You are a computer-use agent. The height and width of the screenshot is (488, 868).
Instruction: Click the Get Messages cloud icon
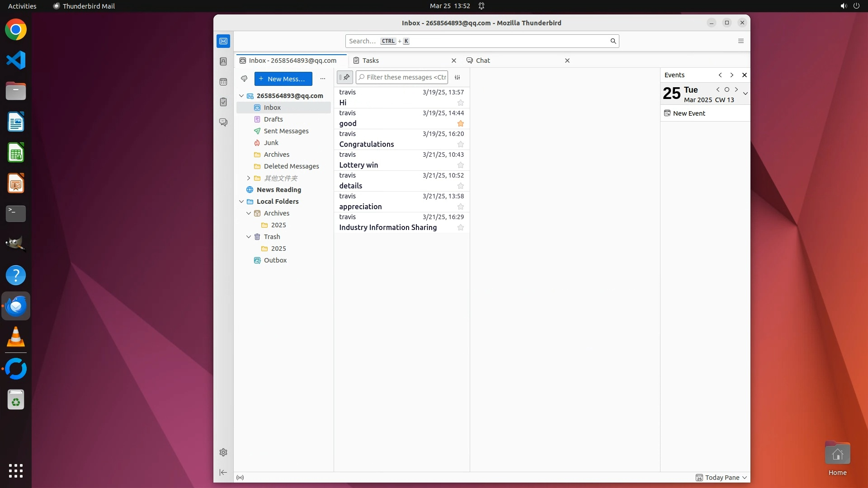click(x=244, y=79)
